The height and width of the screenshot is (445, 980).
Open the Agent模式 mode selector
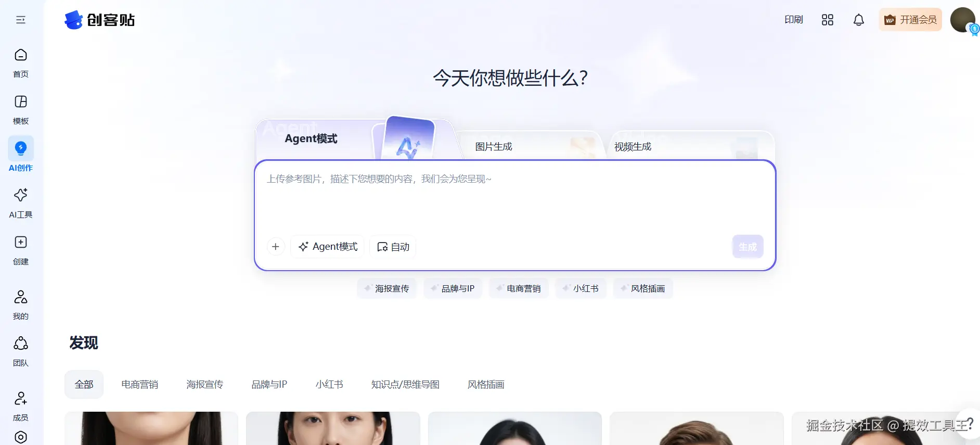pos(328,247)
